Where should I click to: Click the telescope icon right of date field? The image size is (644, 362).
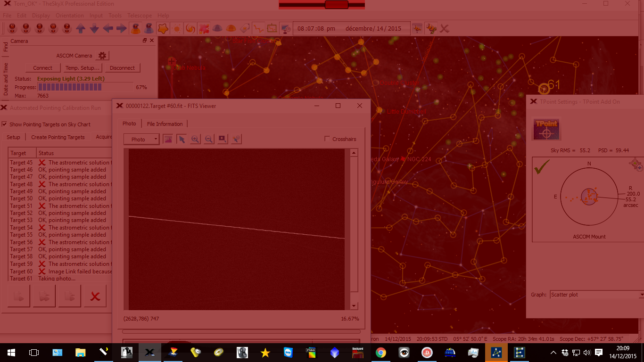(417, 28)
